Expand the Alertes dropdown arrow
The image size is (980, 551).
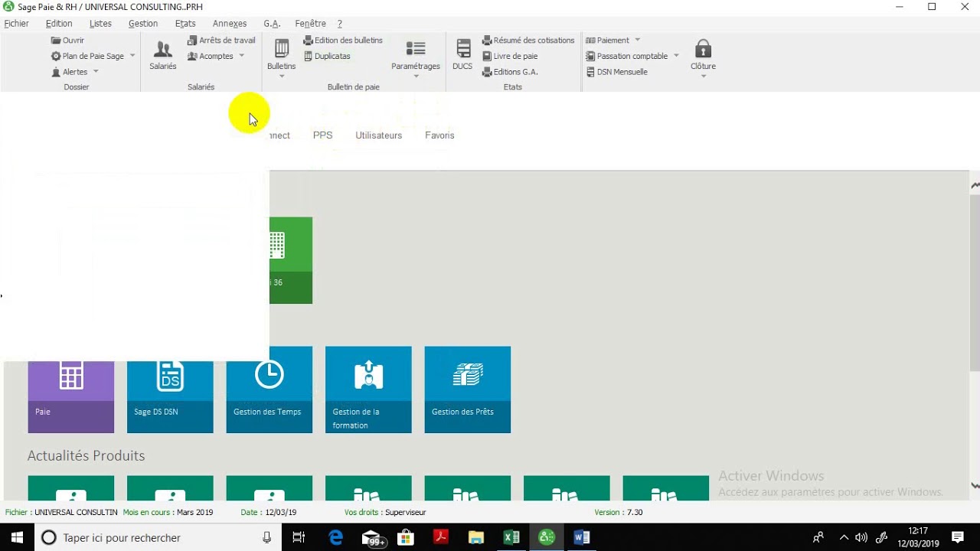(x=96, y=71)
